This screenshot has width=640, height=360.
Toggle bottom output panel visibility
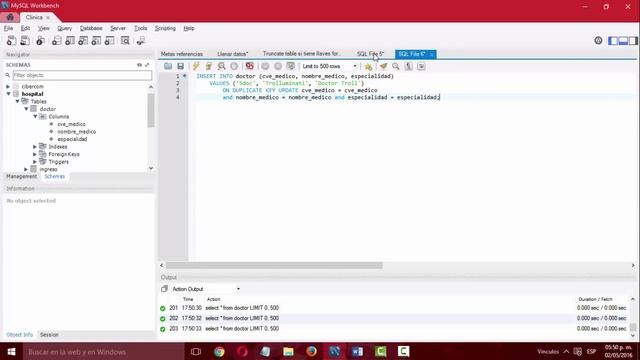pyautogui.click(x=623, y=40)
